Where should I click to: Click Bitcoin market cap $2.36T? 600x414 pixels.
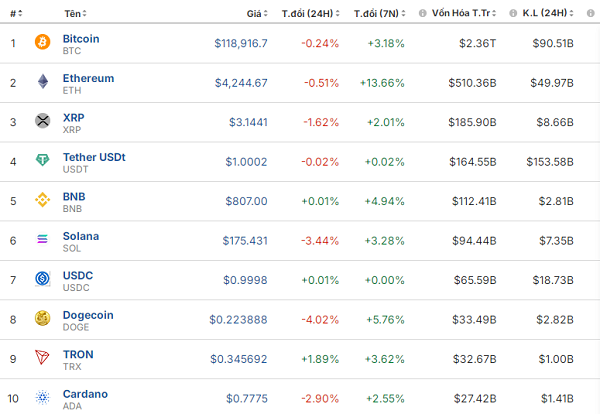[x=478, y=43]
